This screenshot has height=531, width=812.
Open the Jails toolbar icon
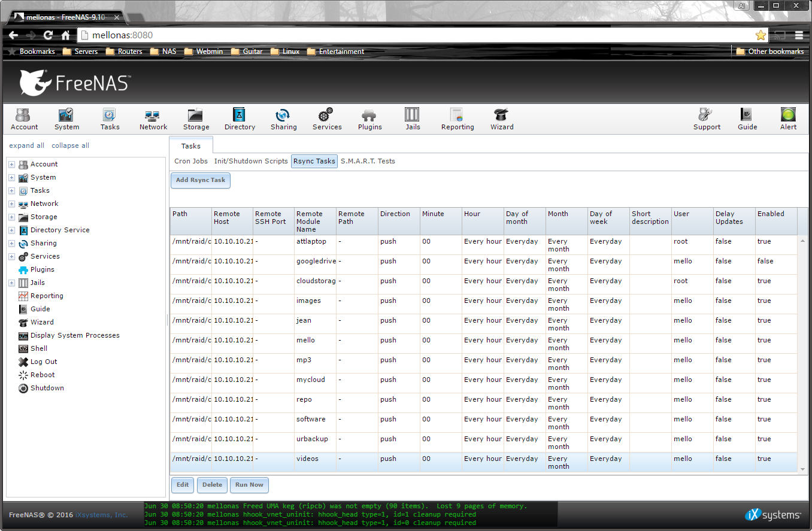(x=413, y=119)
